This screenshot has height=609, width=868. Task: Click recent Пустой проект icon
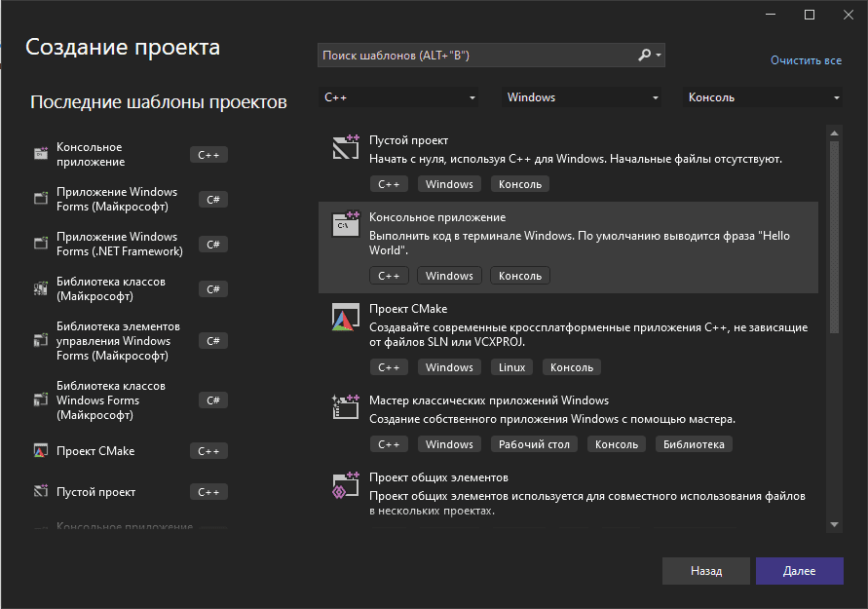click(x=40, y=491)
